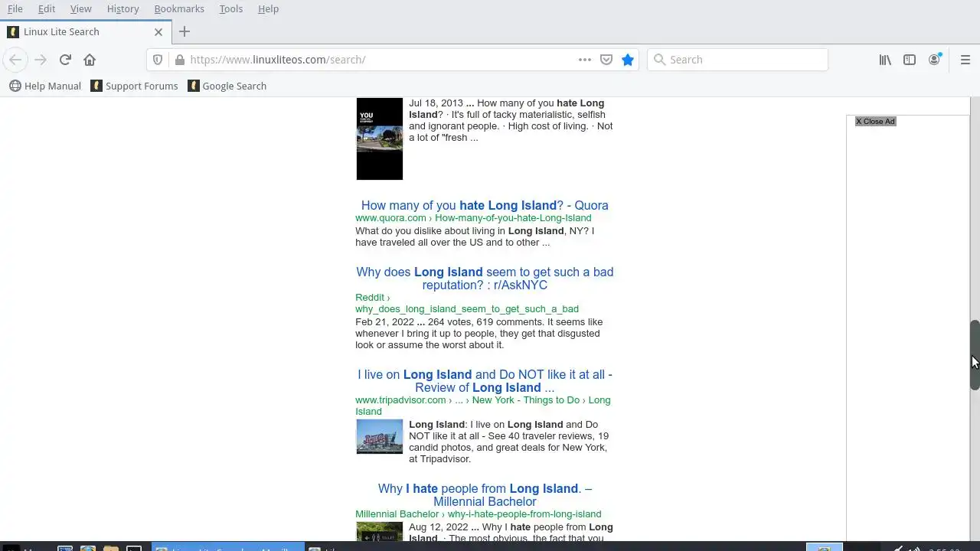Open page actions three-dots menu

pos(585,60)
